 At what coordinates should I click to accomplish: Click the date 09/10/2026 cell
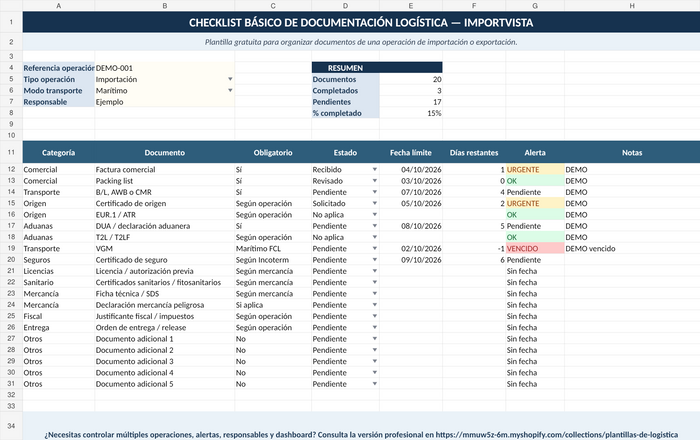pyautogui.click(x=411, y=260)
